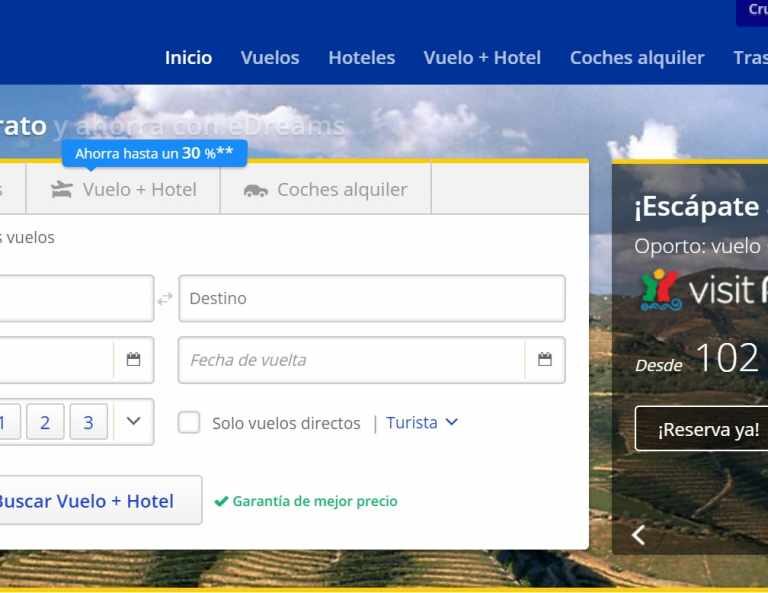768x593 pixels.
Task: Open the calendar icon for the departure date
Action: click(133, 359)
